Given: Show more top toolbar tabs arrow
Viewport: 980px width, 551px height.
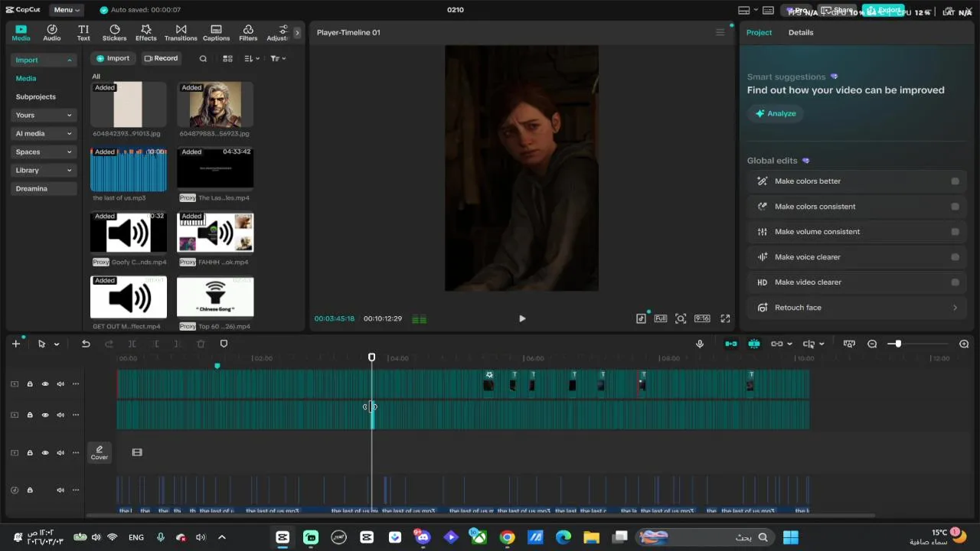Looking at the screenshot, I should coord(297,33).
